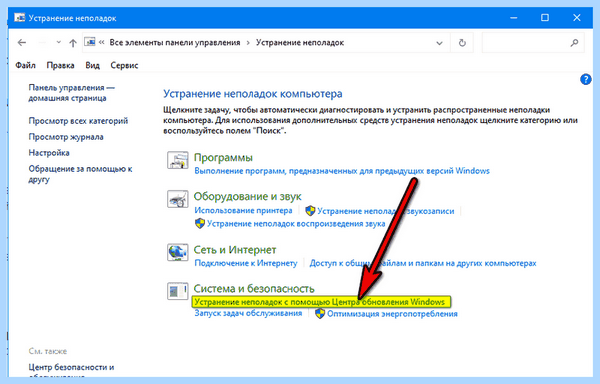Open the Вид menu
Screen dimensions: 600x384
92,65
